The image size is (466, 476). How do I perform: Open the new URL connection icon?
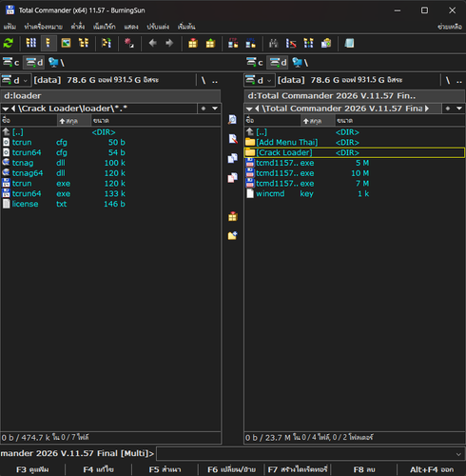click(250, 43)
